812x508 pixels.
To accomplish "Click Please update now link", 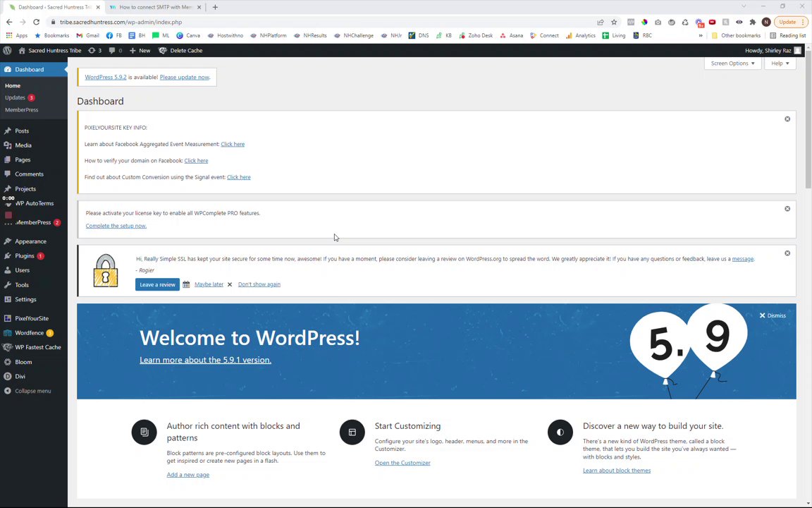I will point(185,77).
